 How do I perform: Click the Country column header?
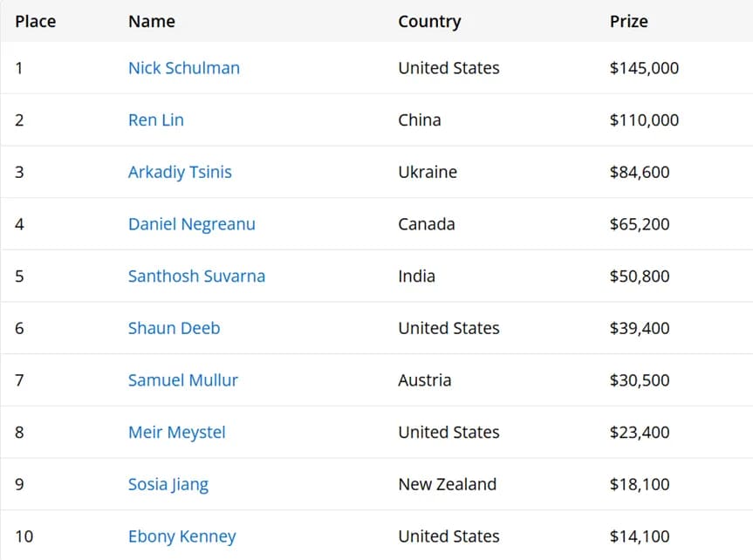(x=430, y=22)
